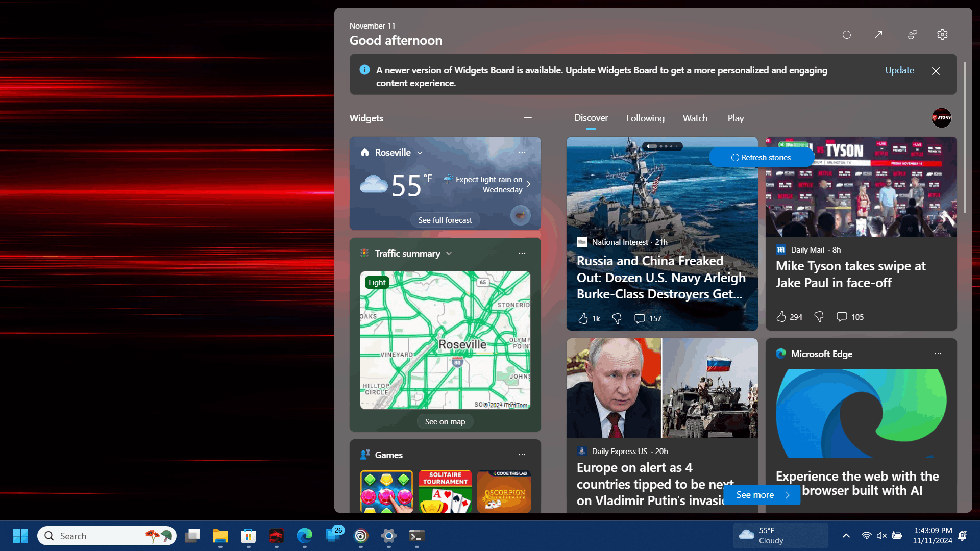The width and height of the screenshot is (980, 551).
Task: Click the widgets board vertical scrollbar
Action: click(964, 138)
